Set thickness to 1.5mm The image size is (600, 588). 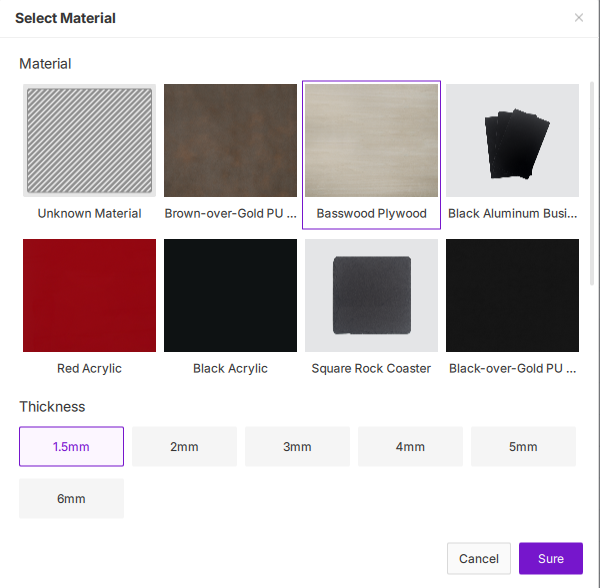(x=71, y=447)
